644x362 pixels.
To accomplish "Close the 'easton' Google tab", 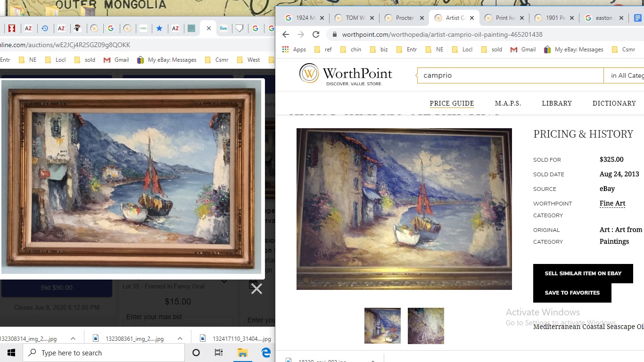I will pyautogui.click(x=621, y=18).
